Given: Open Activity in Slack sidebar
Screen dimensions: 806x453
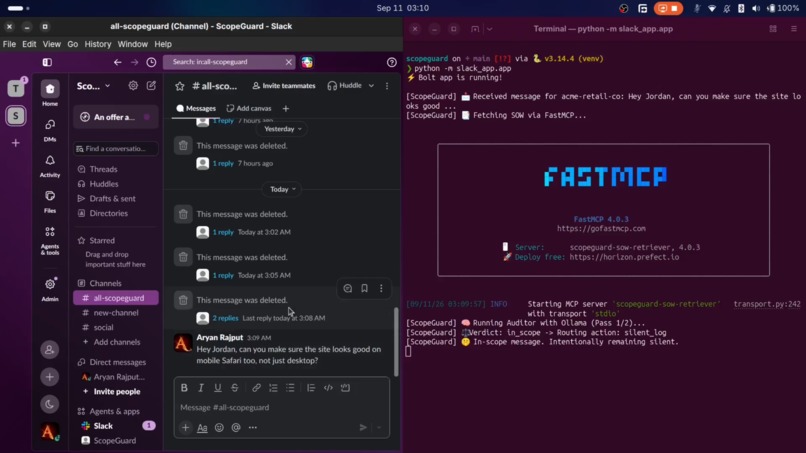Looking at the screenshot, I should click(x=50, y=166).
